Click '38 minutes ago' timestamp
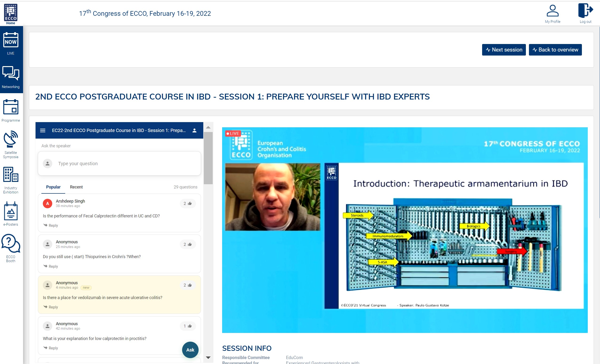This screenshot has height=364, width=600. point(68,206)
